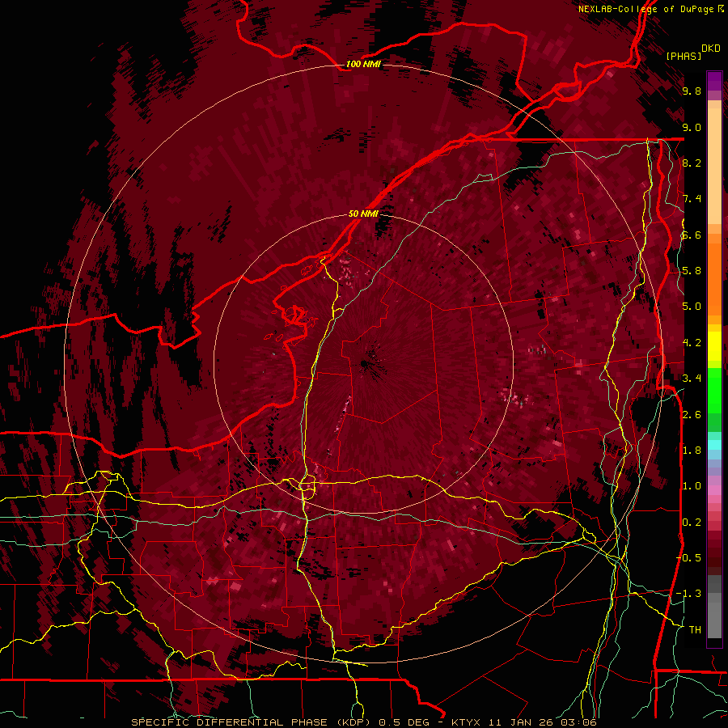Click the 50 NMI range ring label

click(x=363, y=214)
